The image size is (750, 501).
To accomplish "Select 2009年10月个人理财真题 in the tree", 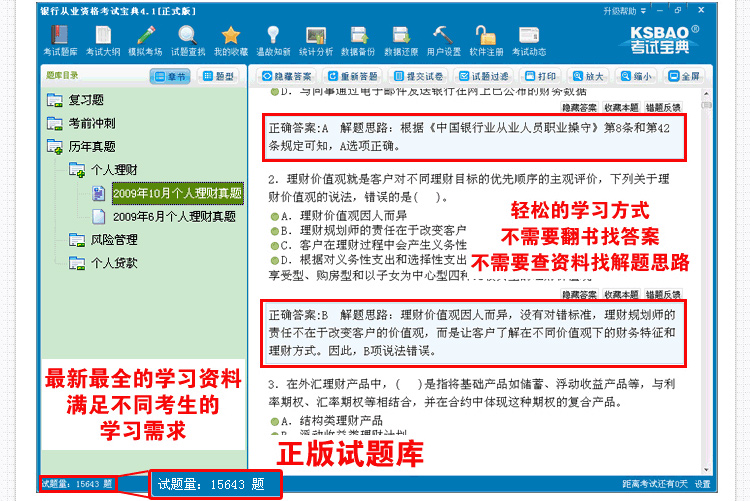I will (177, 193).
